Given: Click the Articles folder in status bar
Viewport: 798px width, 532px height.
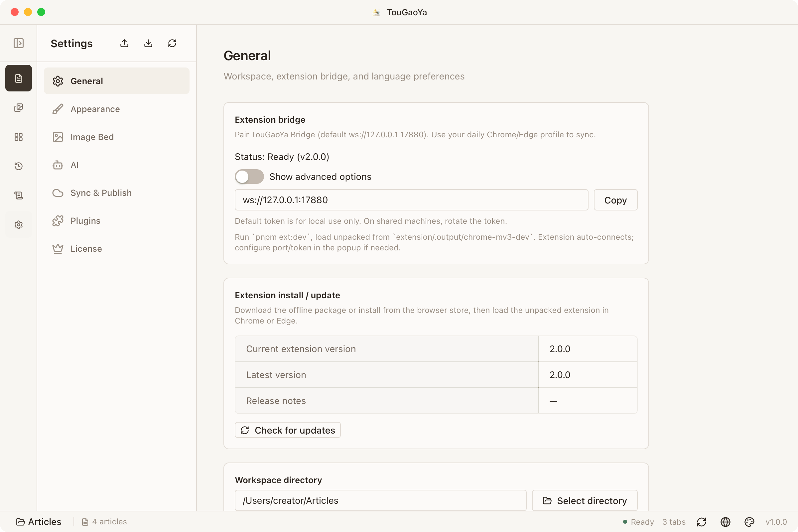Looking at the screenshot, I should coord(39,522).
